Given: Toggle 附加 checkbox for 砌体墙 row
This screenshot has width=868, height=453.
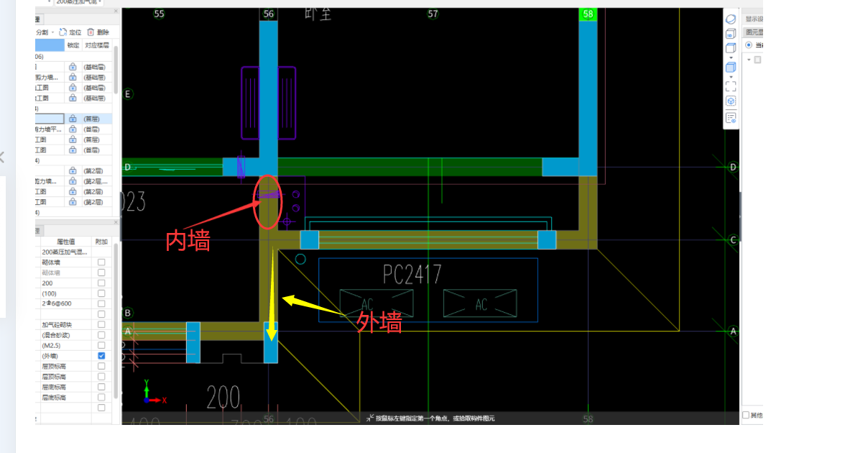Looking at the screenshot, I should pos(101,262).
